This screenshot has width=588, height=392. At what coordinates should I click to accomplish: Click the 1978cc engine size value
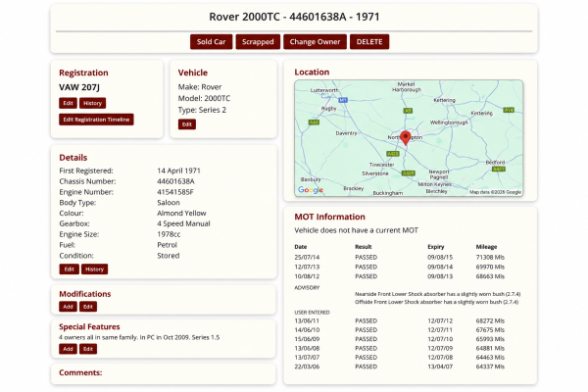click(169, 234)
